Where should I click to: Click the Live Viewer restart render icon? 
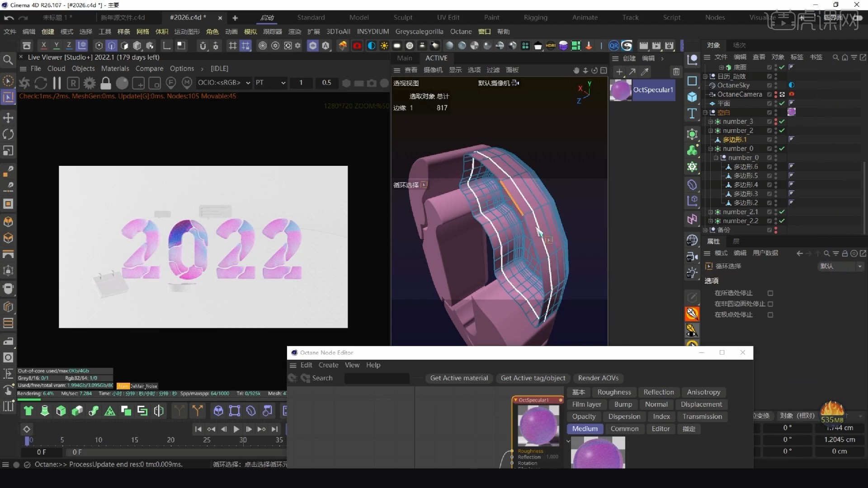coord(41,83)
